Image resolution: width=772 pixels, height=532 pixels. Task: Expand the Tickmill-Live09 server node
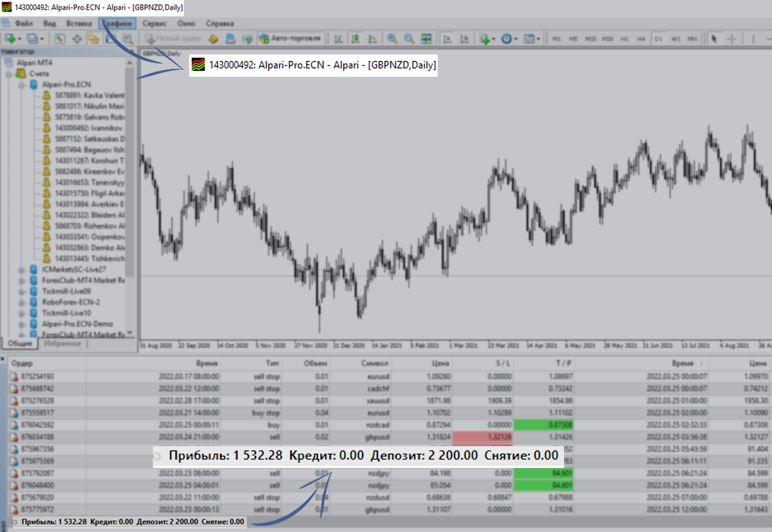pyautogui.click(x=21, y=291)
